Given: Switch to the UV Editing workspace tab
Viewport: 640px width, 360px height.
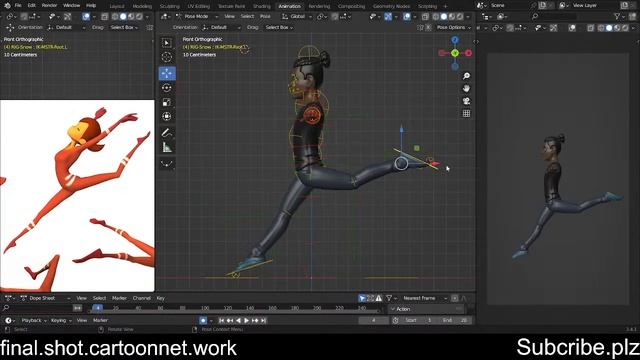Looking at the screenshot, I should point(198,6).
